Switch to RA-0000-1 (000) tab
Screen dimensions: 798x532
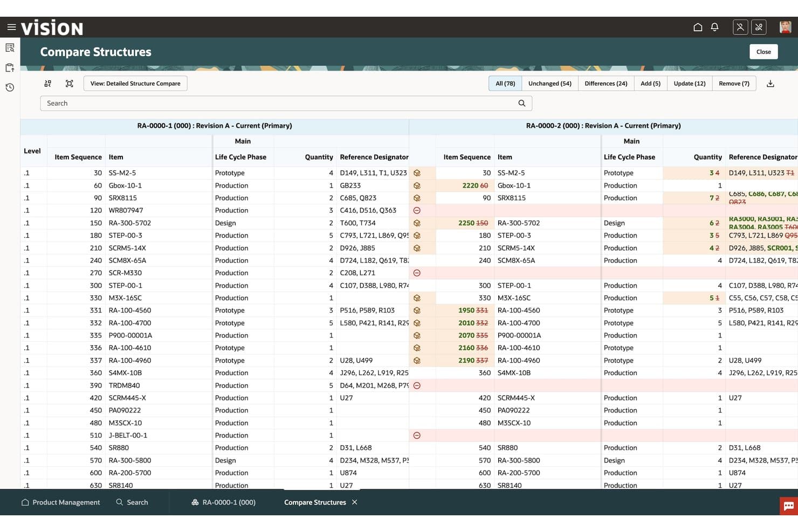tap(223, 502)
